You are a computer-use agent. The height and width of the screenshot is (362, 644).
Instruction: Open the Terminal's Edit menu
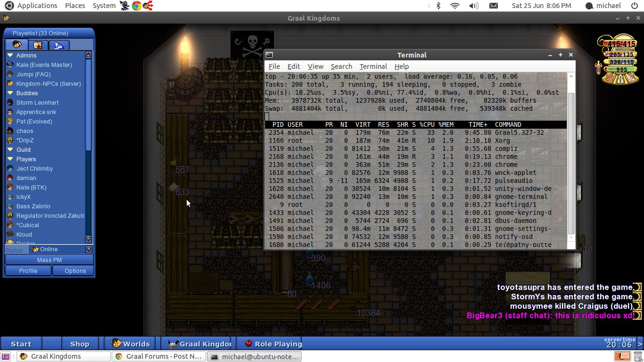click(294, 66)
